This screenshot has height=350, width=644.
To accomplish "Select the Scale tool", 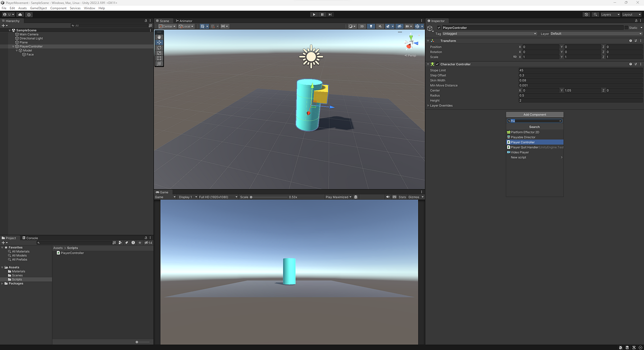I will pos(159,52).
